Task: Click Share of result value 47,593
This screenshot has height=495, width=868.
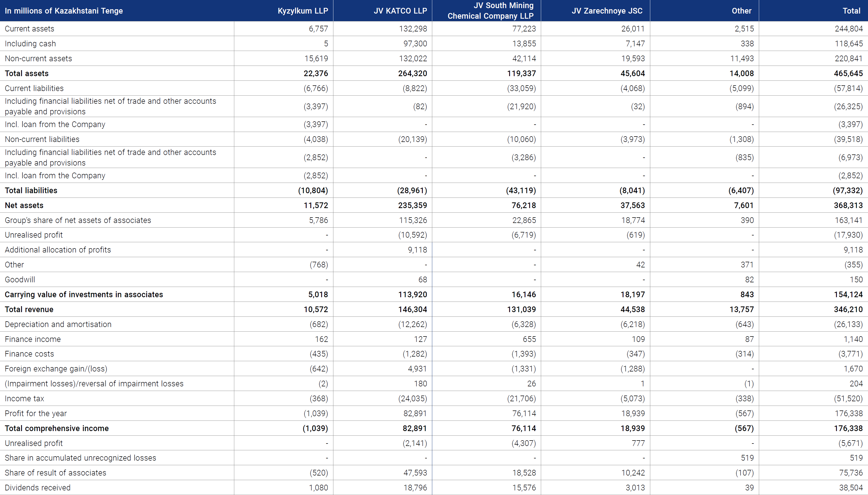Action: point(415,473)
